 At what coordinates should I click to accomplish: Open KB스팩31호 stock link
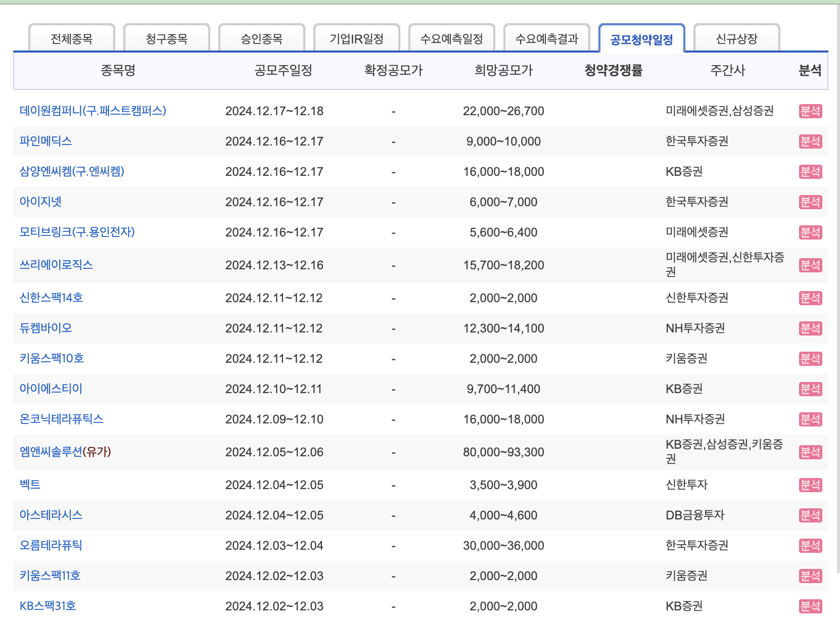[x=48, y=606]
